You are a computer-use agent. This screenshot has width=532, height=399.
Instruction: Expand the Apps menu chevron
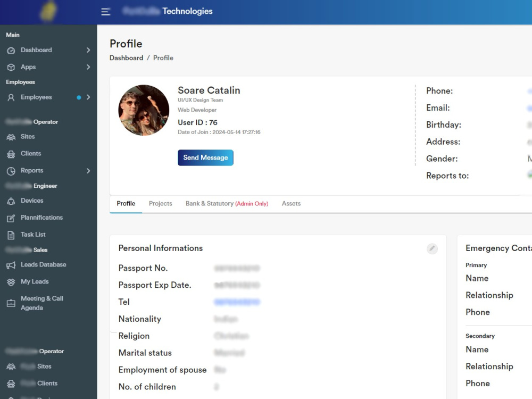click(88, 67)
